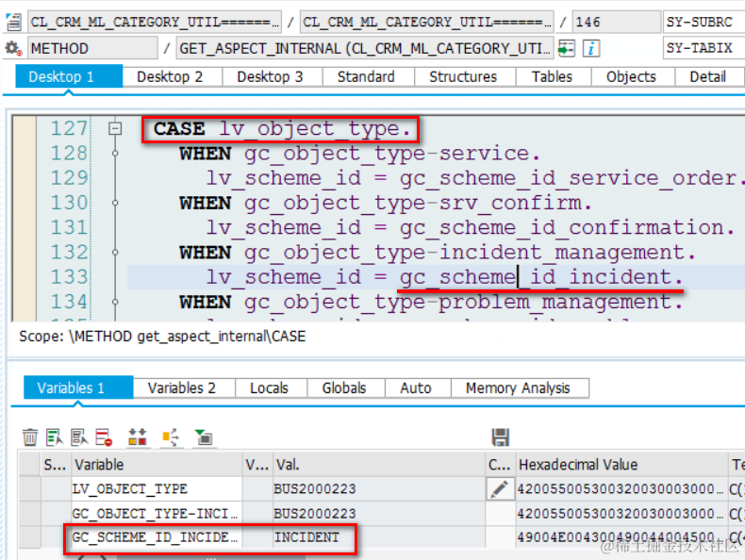
Task: Open the Globals tab
Action: point(344,387)
